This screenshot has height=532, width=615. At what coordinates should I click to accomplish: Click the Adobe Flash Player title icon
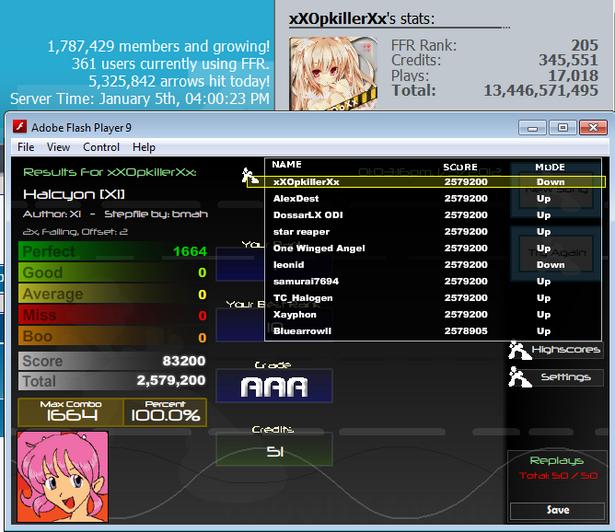(20, 127)
